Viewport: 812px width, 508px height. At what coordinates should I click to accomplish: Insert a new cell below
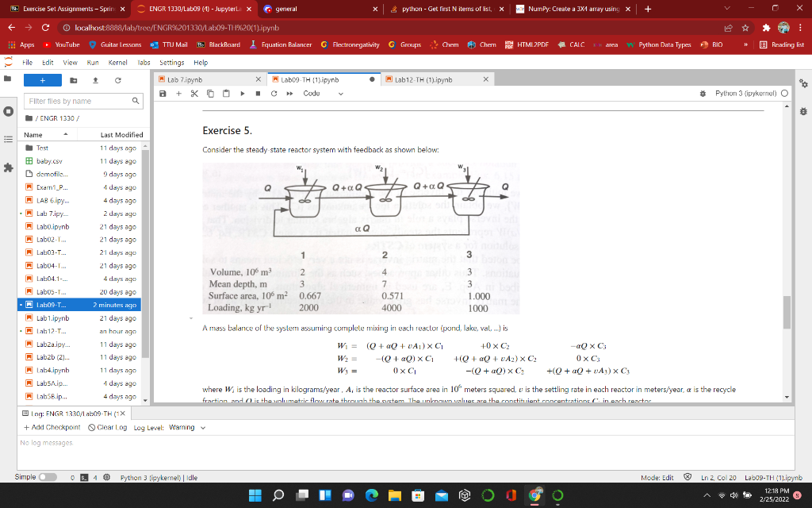178,93
